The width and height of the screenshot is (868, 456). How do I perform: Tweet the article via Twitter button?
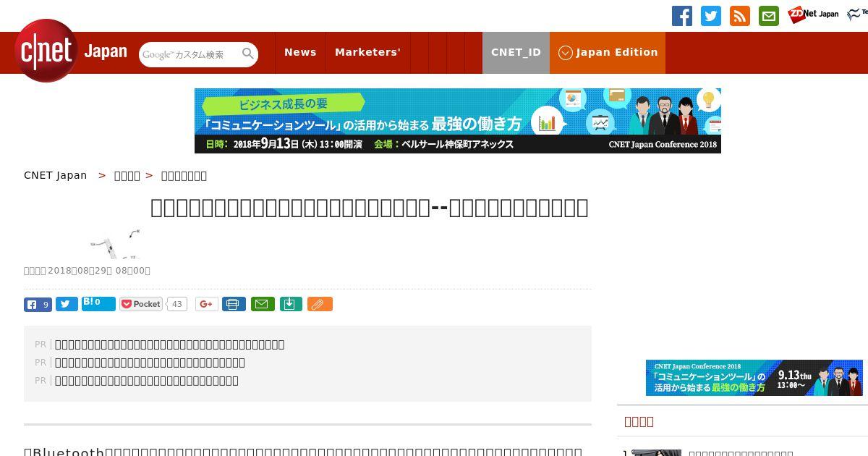pyautogui.click(x=67, y=304)
